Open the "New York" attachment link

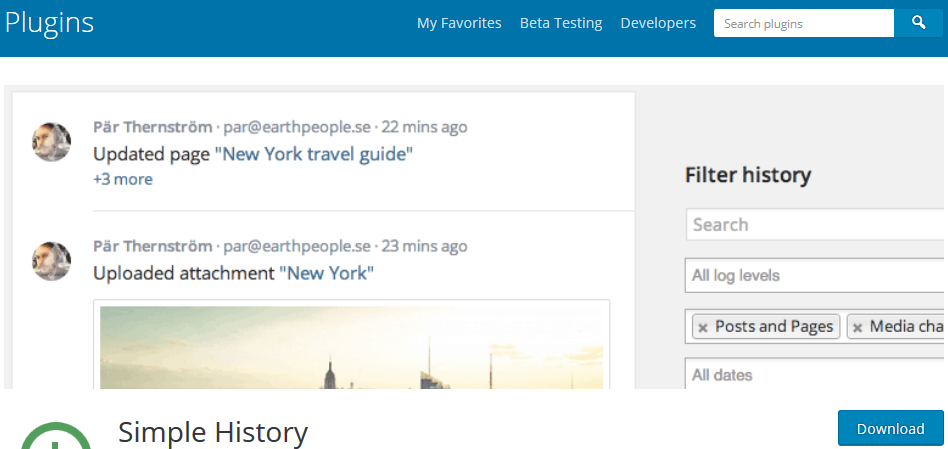tap(326, 273)
